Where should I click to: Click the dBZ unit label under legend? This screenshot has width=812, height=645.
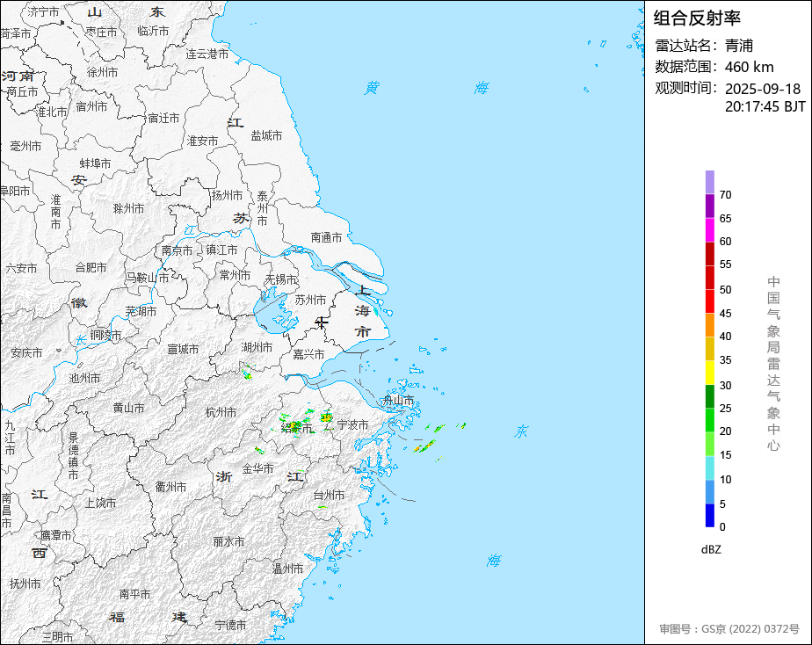click(x=711, y=550)
